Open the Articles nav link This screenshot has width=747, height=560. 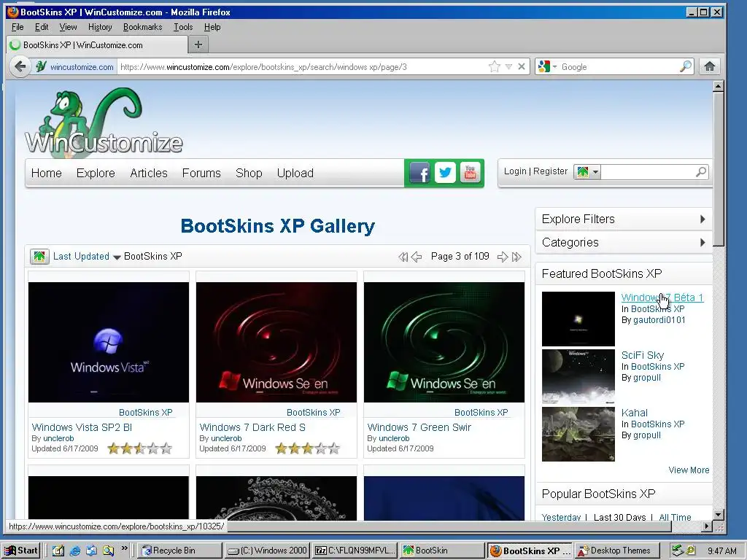click(x=149, y=173)
